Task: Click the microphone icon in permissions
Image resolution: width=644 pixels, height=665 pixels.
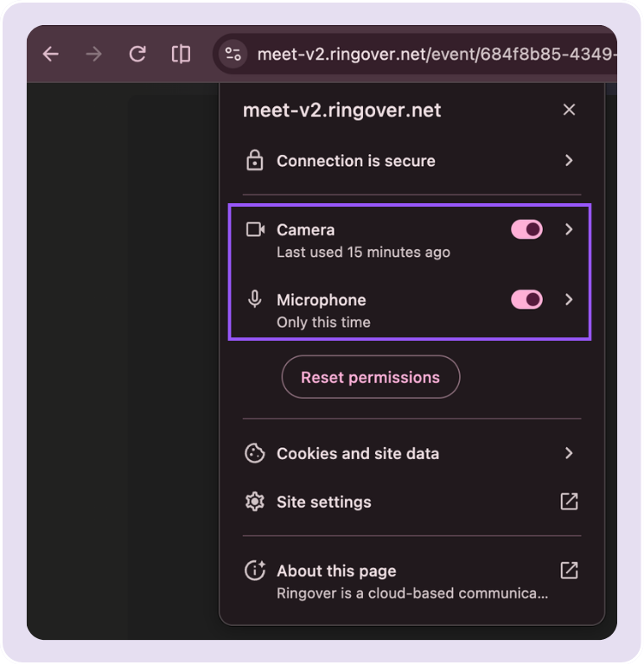Action: tap(255, 299)
